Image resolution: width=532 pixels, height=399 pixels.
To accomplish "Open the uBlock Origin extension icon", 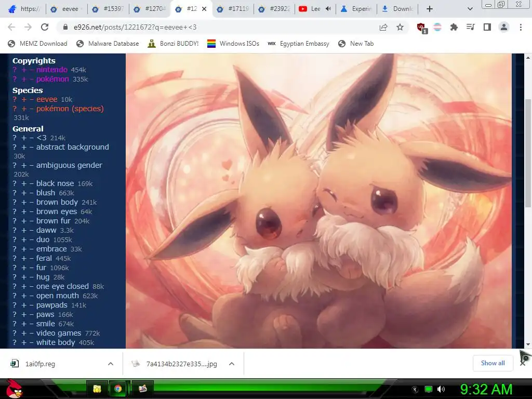I will pos(422,28).
